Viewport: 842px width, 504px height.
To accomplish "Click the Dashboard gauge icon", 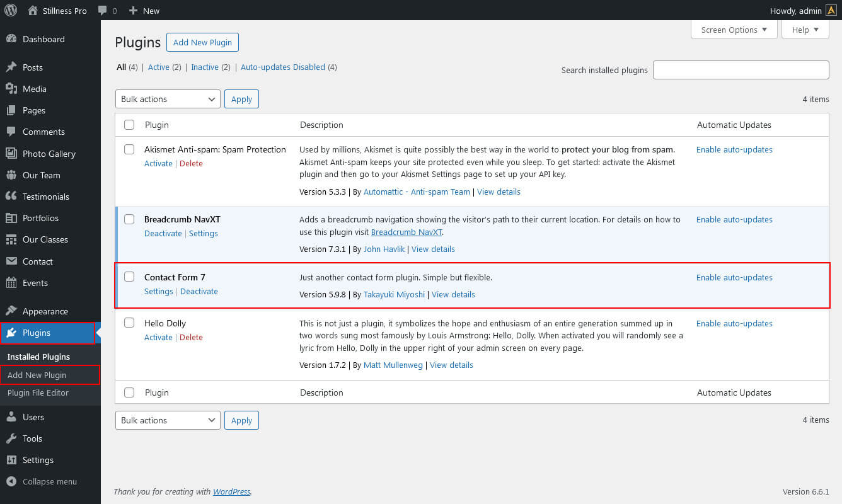I will point(11,39).
